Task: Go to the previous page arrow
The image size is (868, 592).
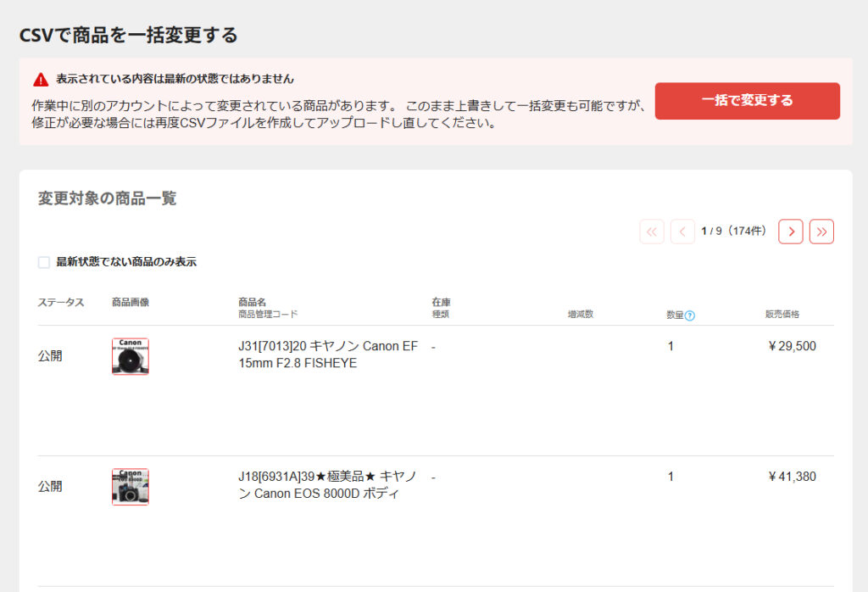Action: coord(682,232)
